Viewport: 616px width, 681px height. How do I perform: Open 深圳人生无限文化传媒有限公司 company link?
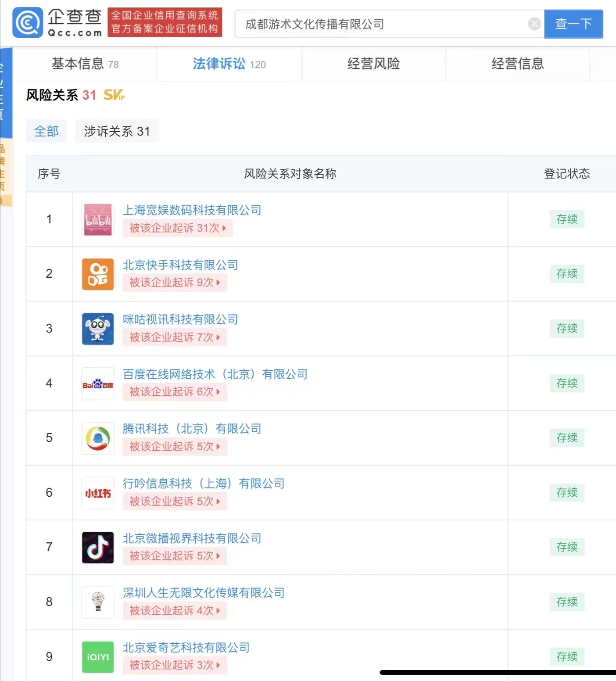[203, 593]
